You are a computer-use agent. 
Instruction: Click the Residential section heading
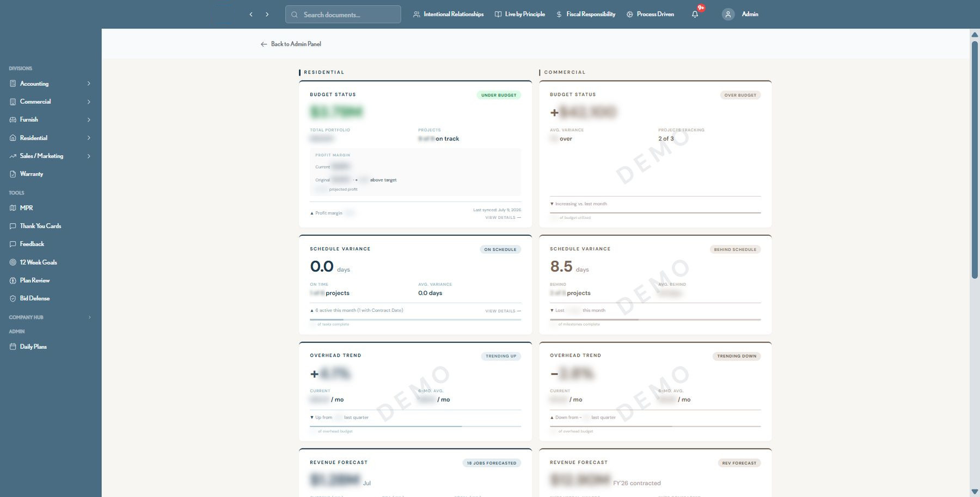pos(324,72)
